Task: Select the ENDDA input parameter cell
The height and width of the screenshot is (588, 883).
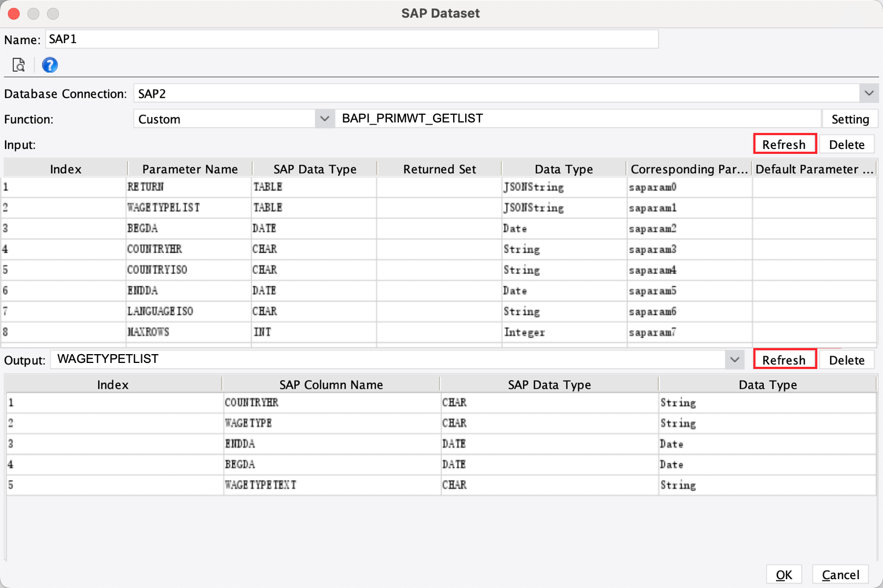Action: click(x=189, y=291)
